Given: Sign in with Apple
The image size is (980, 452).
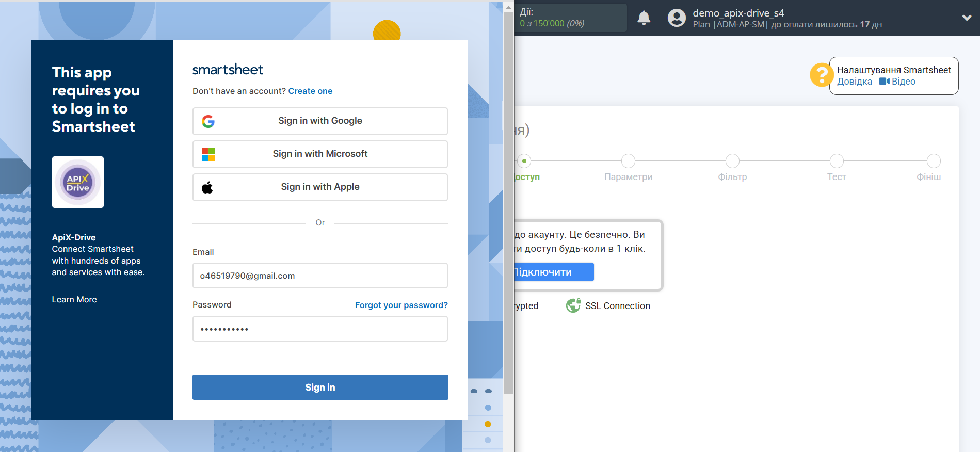Looking at the screenshot, I should coord(320,187).
